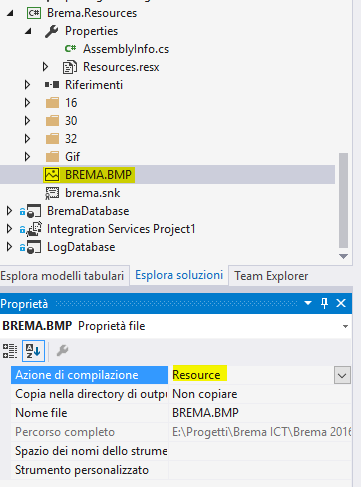Select the BremaDatabase project name
This screenshot has width=361, height=487.
coord(88,211)
